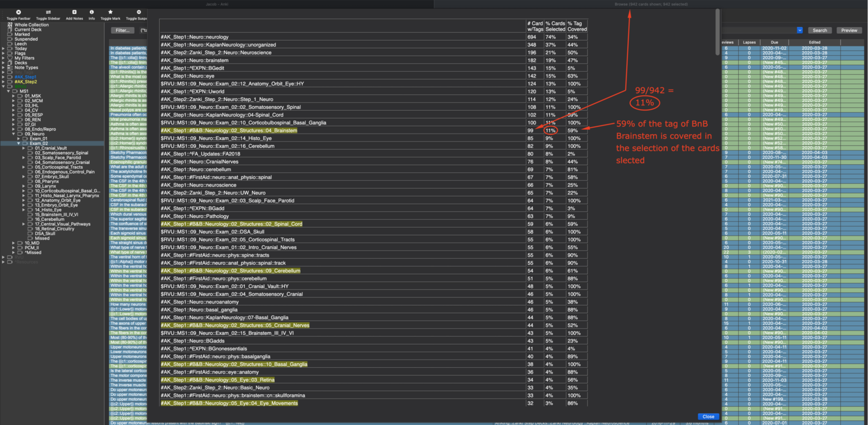The image size is (868, 425).
Task: Click the Suspended tag icon in sidebar
Action: click(10, 39)
